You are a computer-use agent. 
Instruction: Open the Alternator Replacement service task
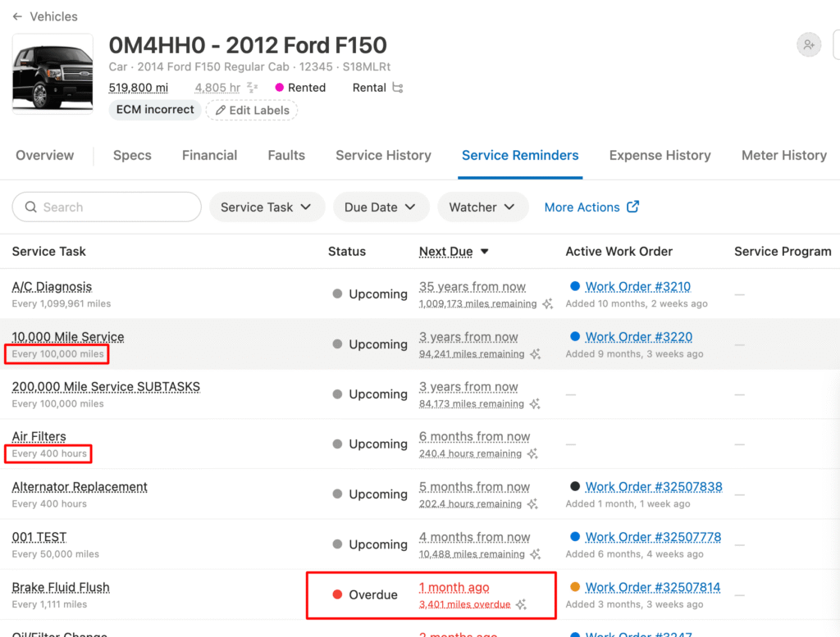(80, 487)
